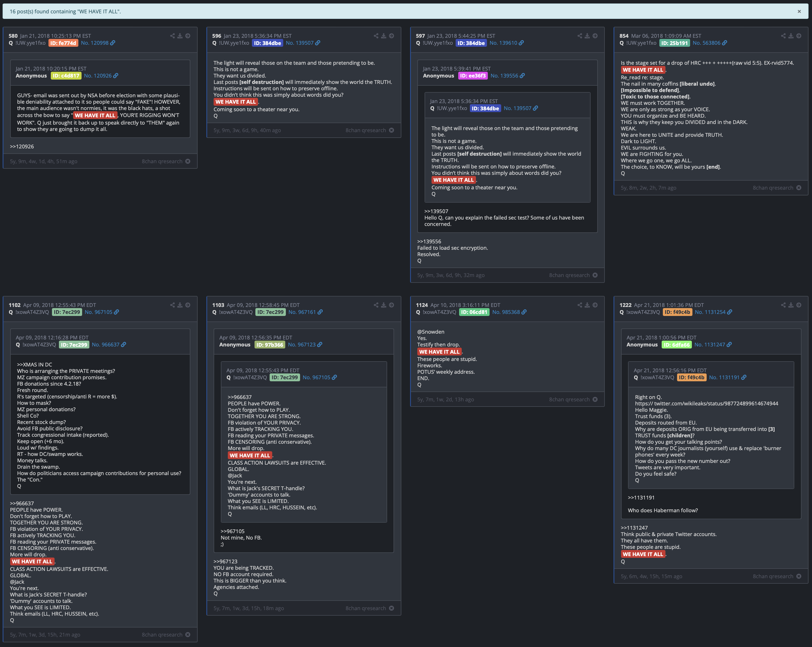Share post 596 with its share icon
This screenshot has height=647, width=812.
[376, 36]
